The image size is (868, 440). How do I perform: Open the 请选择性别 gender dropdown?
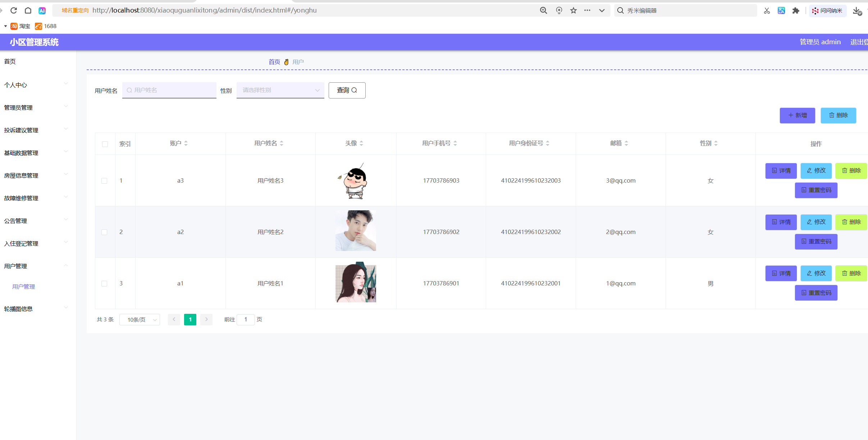click(280, 90)
